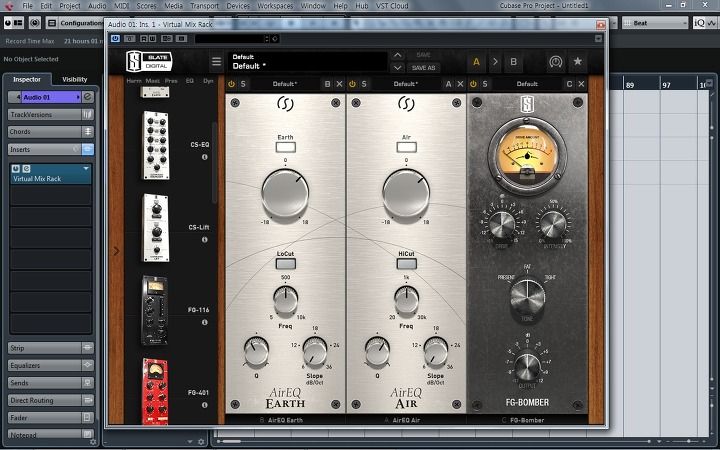The image size is (720, 450).
Task: Collapse module browser with side arrow
Action: click(x=116, y=251)
